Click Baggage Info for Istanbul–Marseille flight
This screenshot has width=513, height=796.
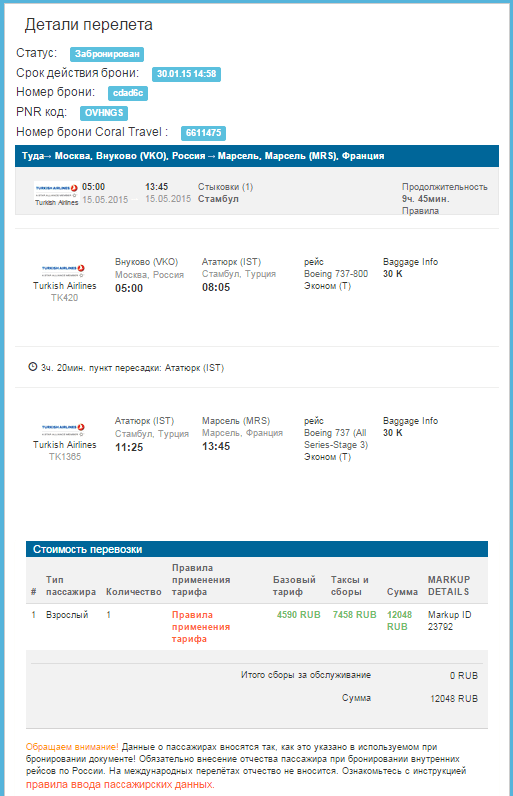click(x=411, y=426)
